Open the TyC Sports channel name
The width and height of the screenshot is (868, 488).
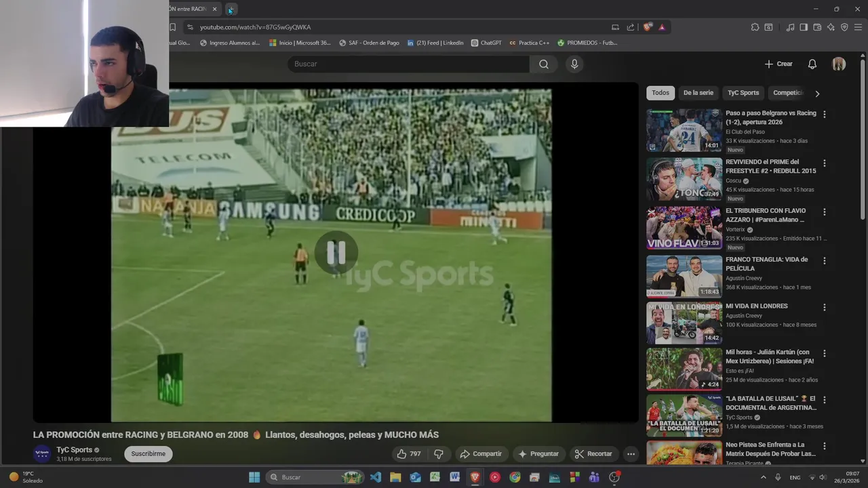pyautogui.click(x=75, y=450)
